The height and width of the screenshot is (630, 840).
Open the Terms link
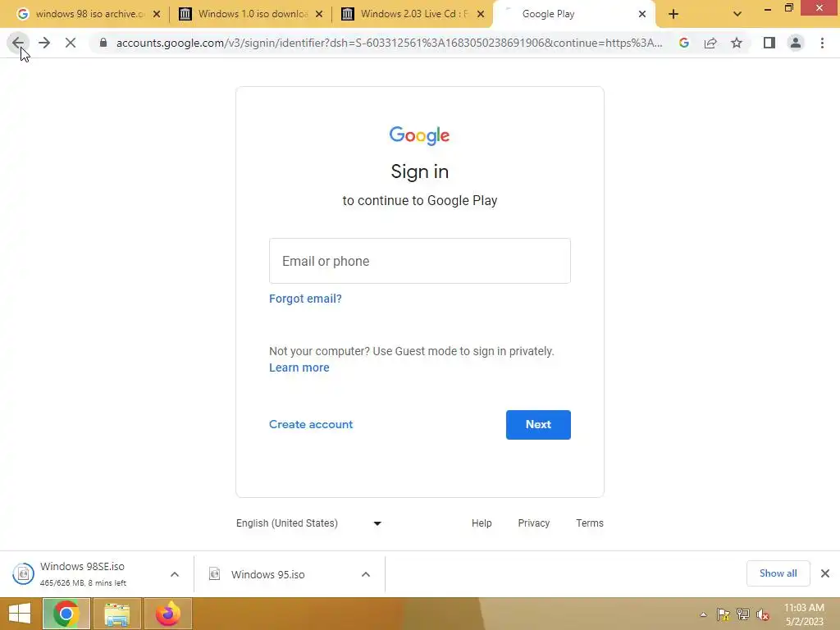click(x=589, y=523)
